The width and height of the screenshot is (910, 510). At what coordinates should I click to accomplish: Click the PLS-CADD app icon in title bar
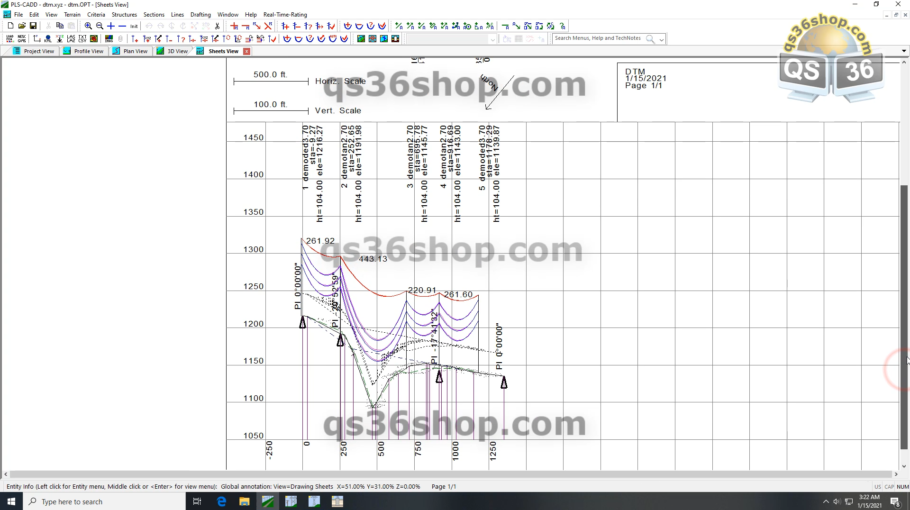coord(5,4)
